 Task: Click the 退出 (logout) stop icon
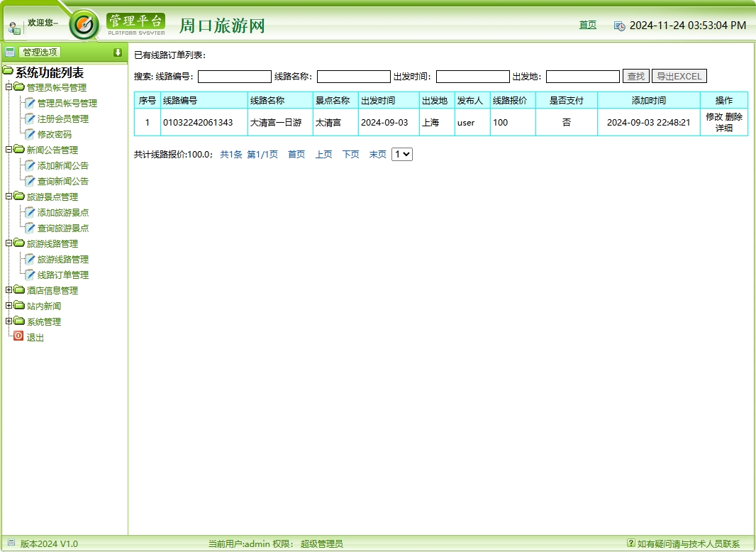[x=18, y=335]
